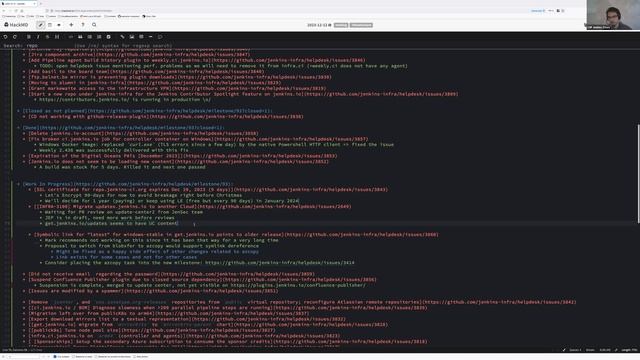Insert heading from editor toolbar
The image size is (640, 360).
[57, 37]
